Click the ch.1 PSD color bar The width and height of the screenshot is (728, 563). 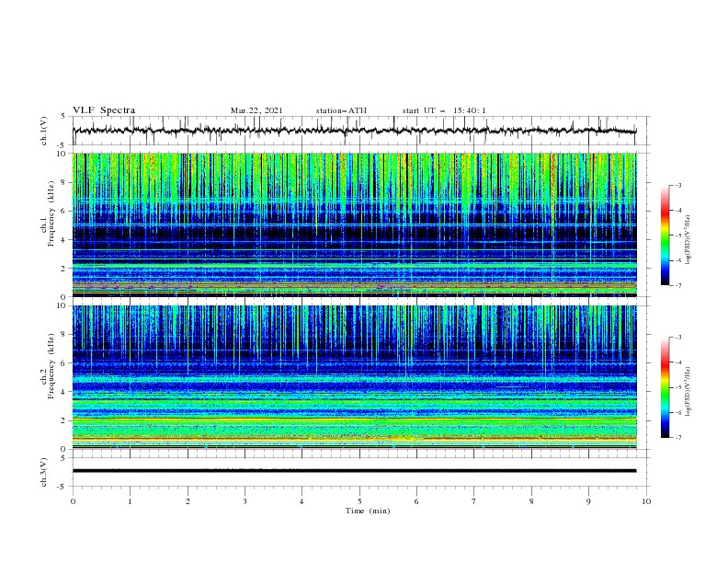[665, 236]
